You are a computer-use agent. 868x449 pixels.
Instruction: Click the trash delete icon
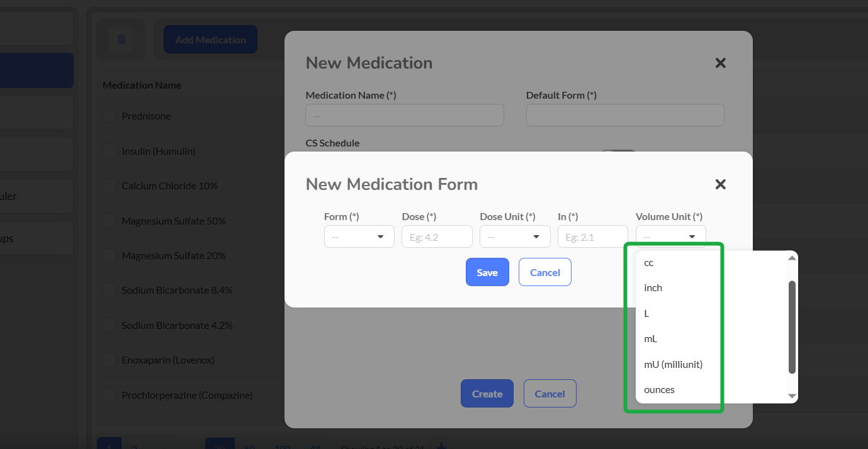[121, 40]
